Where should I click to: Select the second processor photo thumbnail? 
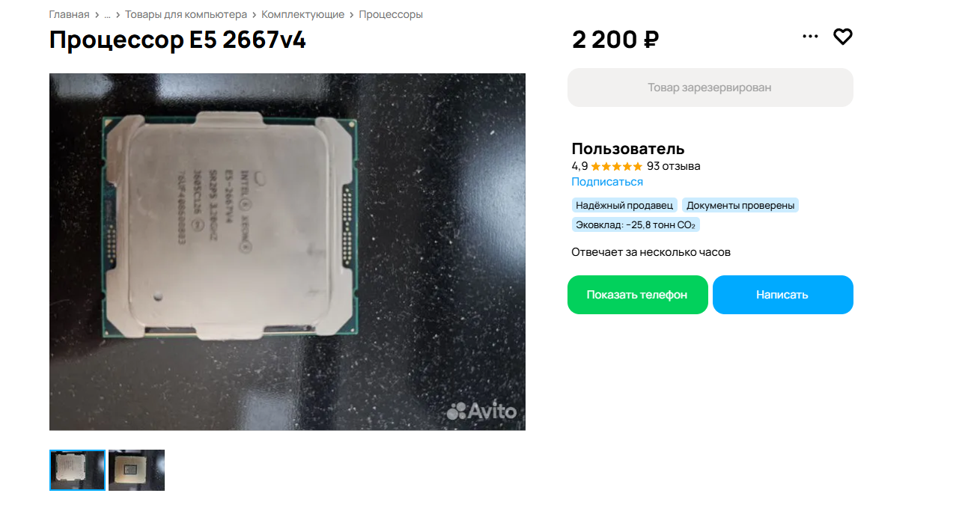[x=136, y=470]
